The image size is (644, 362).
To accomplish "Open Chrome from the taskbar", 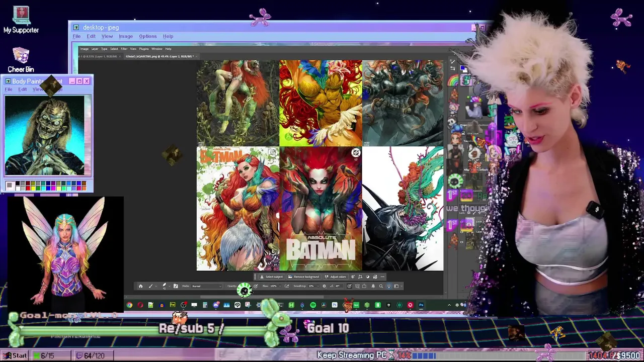I will click(129, 305).
